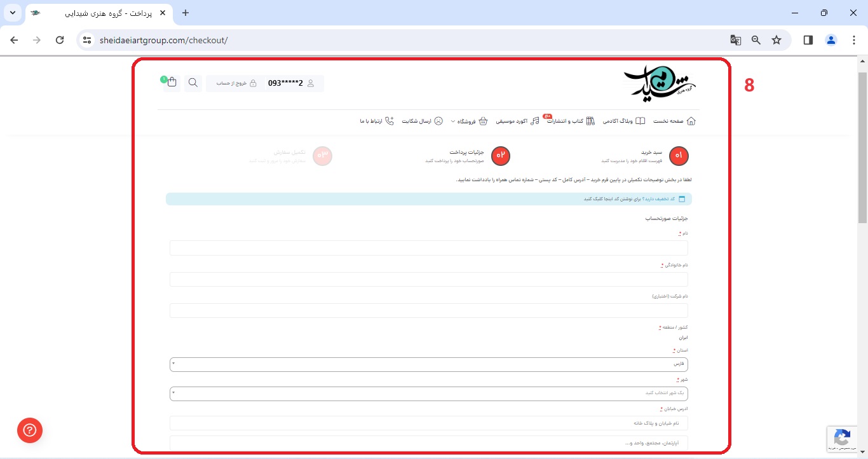Click the site search magnifier icon

point(193,83)
